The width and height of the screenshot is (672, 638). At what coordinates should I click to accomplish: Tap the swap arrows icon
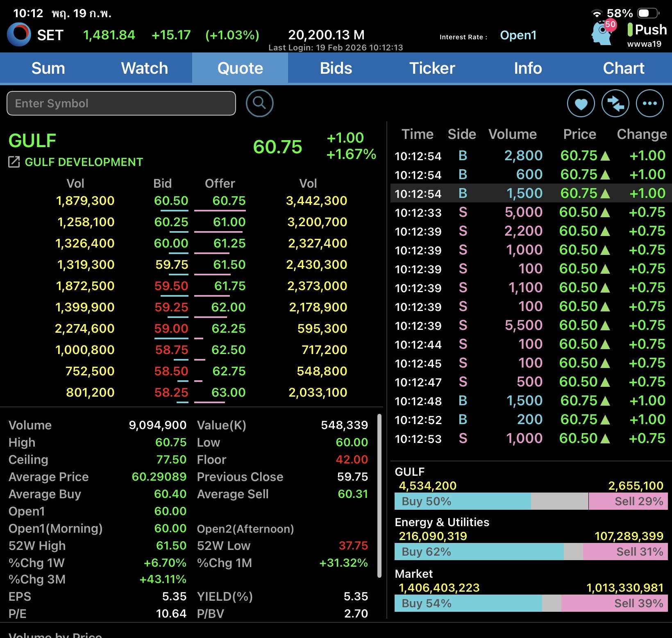(x=615, y=103)
